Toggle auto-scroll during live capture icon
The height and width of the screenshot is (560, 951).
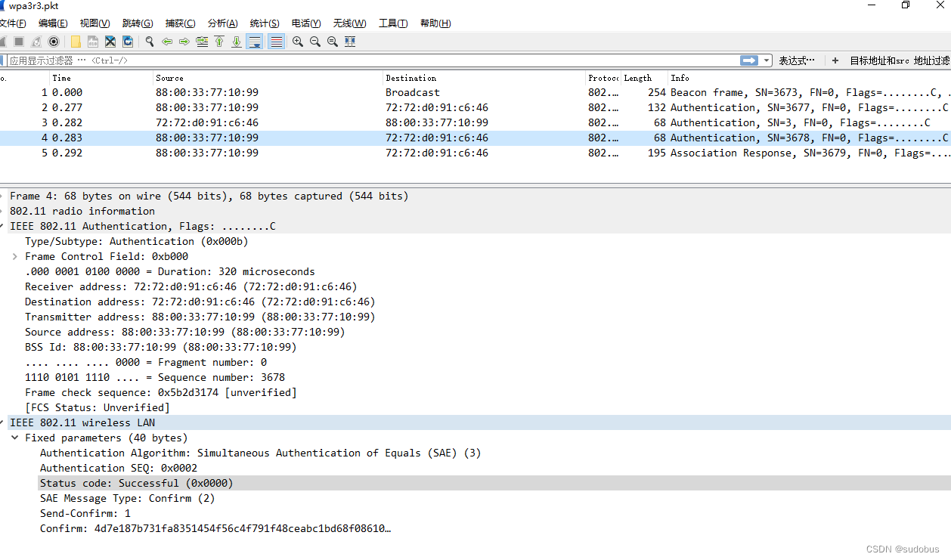tap(255, 42)
